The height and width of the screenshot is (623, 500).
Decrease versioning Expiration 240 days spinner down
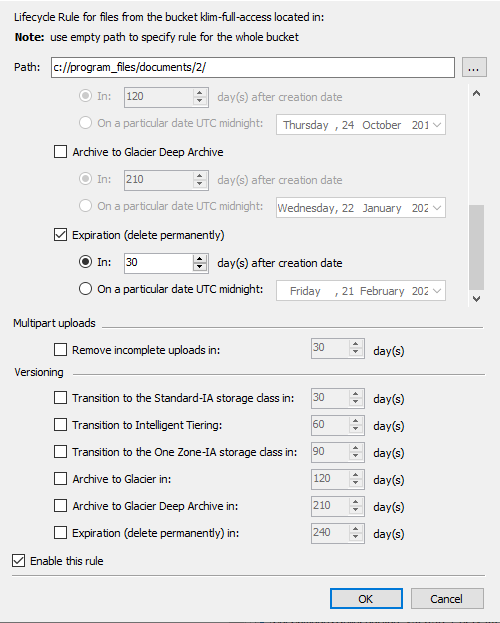point(356,538)
